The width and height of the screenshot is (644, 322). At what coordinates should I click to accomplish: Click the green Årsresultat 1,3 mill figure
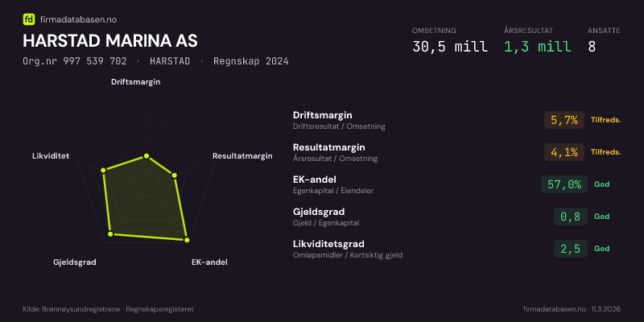pyautogui.click(x=537, y=47)
